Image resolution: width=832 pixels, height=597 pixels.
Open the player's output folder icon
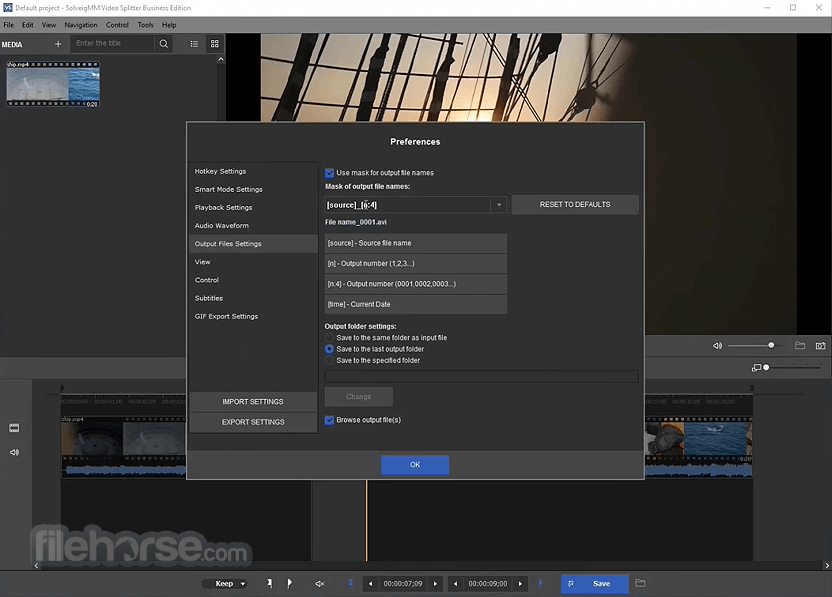point(800,345)
